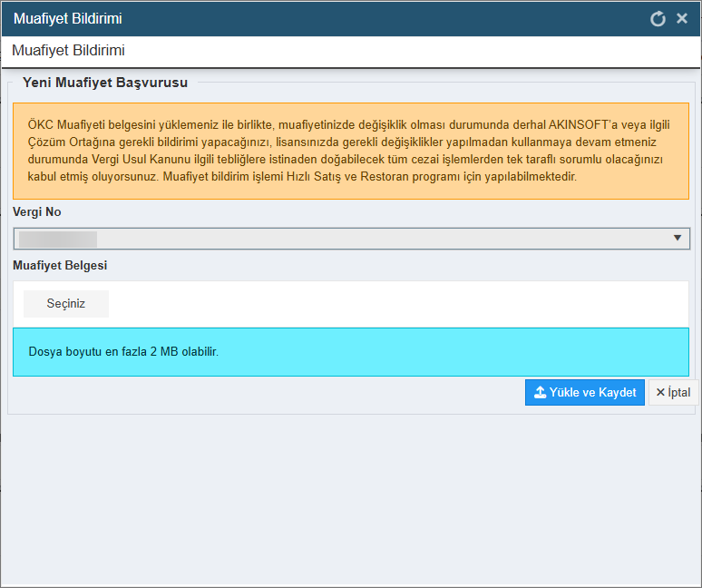Click the refresh icon in title bar
Viewport: 702px width, 588px height.
(658, 19)
